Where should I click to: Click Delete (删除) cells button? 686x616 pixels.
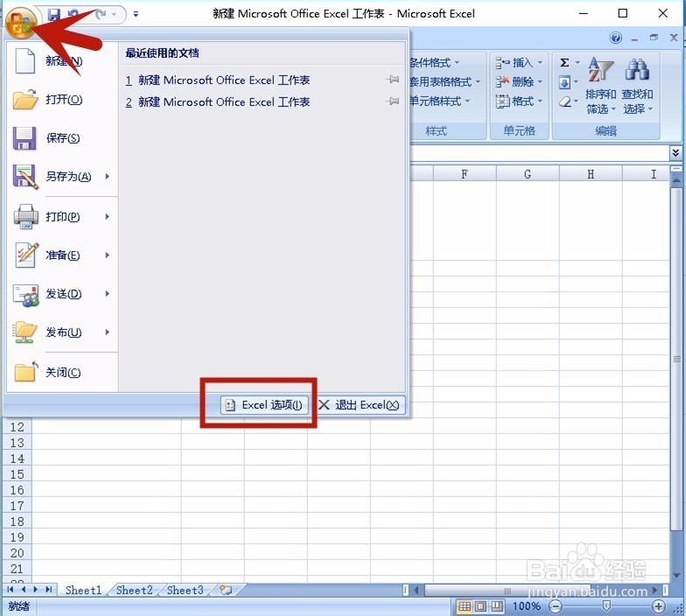pos(519,82)
